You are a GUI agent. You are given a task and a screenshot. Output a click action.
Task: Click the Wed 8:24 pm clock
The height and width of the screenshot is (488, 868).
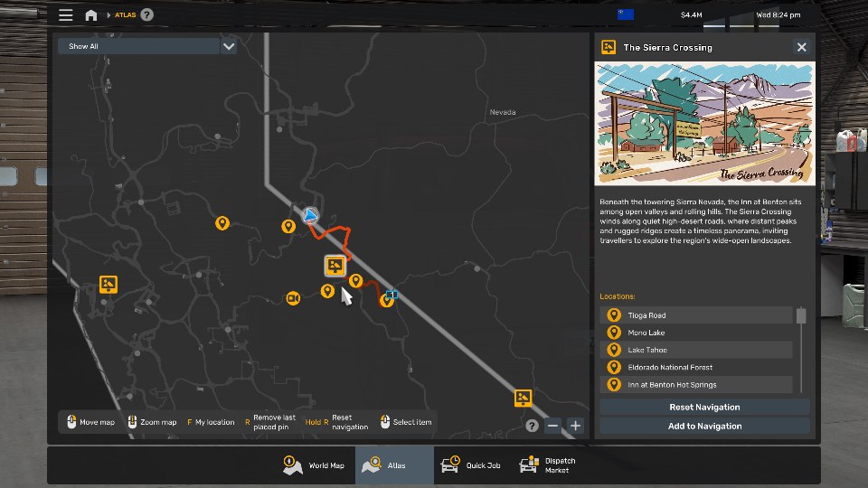click(x=778, y=15)
